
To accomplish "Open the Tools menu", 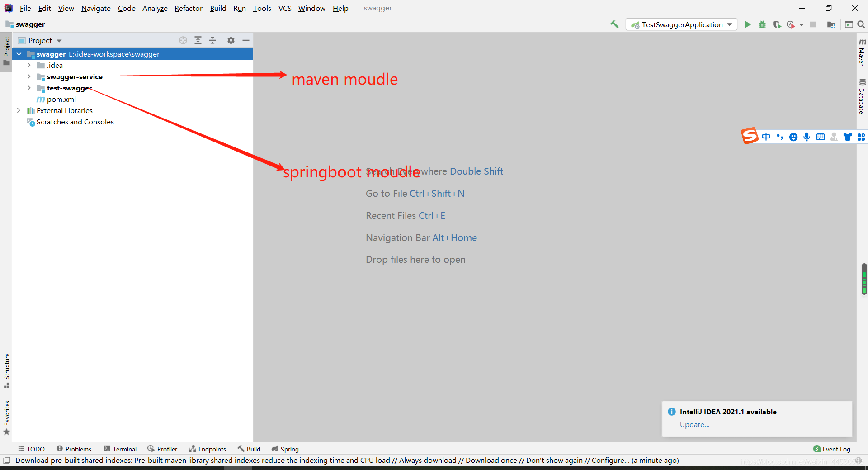I will point(262,8).
